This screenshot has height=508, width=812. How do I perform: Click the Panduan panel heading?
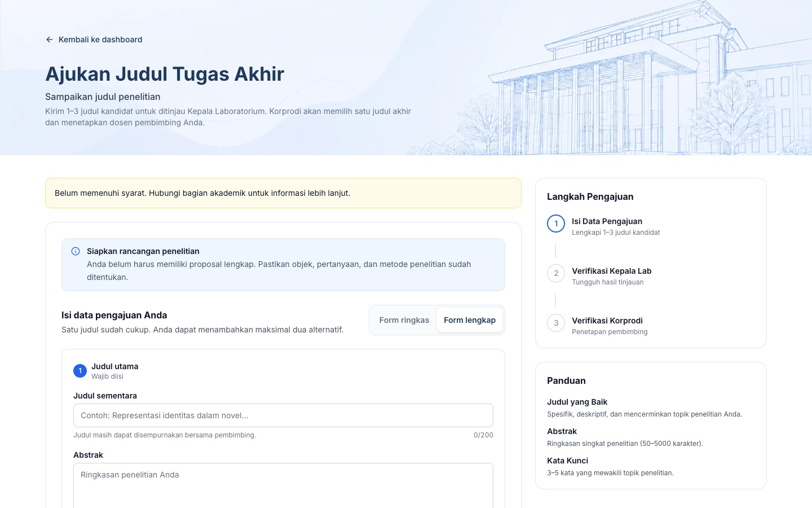pyautogui.click(x=566, y=380)
